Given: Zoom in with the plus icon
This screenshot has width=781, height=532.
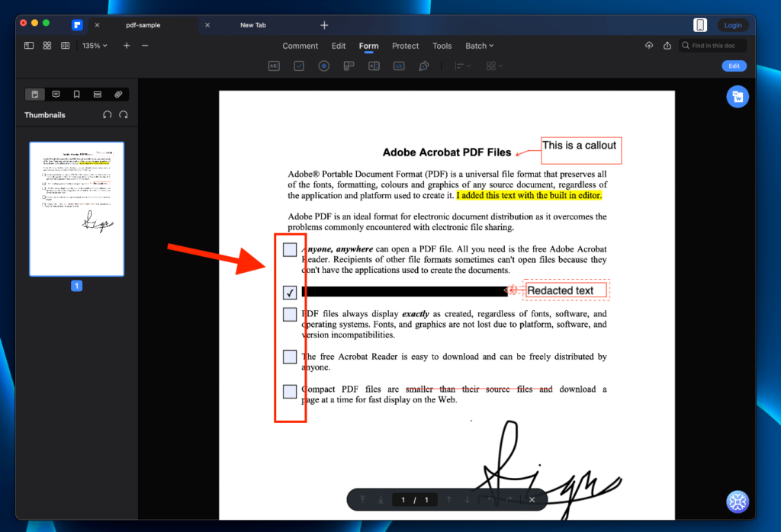Looking at the screenshot, I should (x=127, y=45).
